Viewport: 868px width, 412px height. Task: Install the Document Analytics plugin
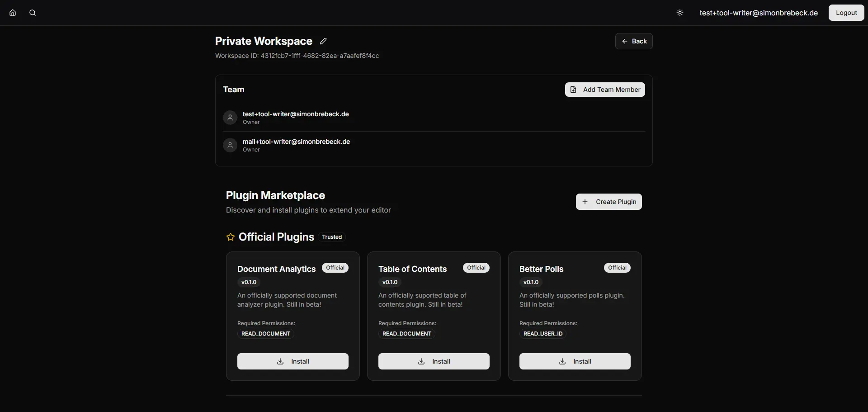(x=292, y=361)
